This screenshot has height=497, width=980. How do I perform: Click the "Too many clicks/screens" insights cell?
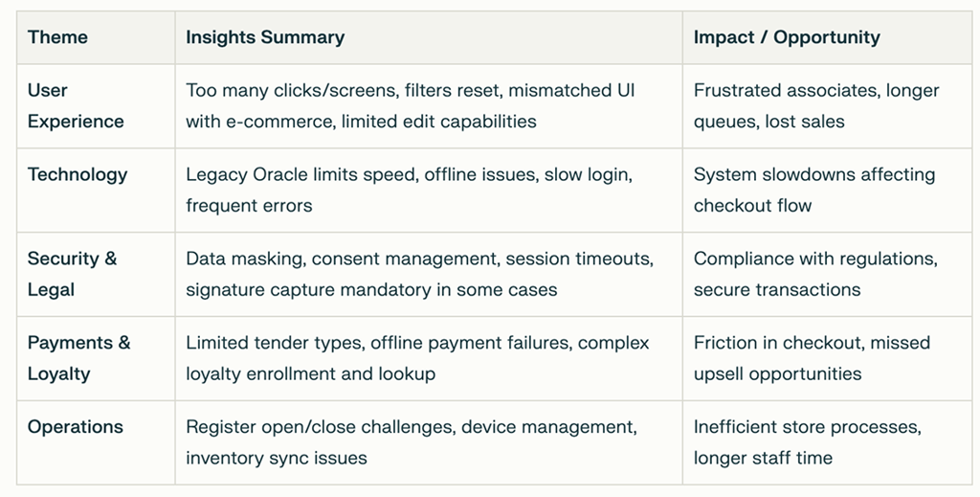410,105
